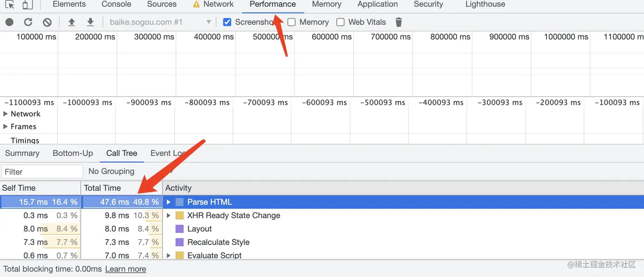Sort by the Total Time column header
The height and width of the screenshot is (277, 644).
coord(103,188)
